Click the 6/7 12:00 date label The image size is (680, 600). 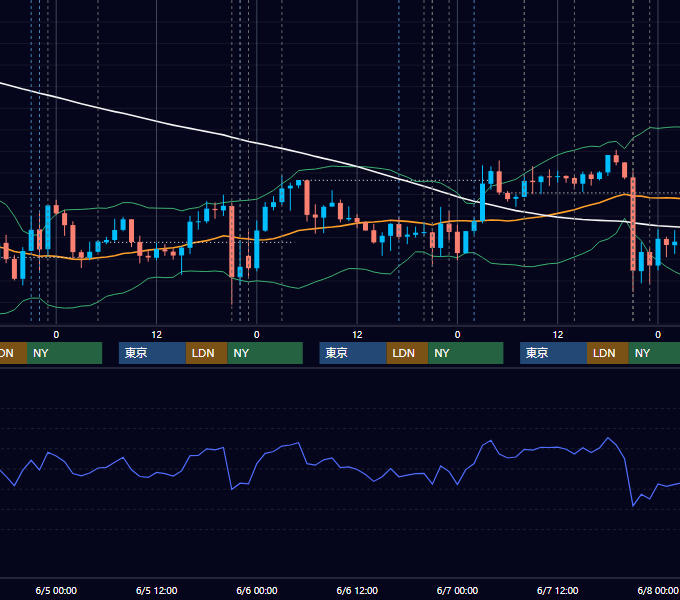[x=558, y=590]
